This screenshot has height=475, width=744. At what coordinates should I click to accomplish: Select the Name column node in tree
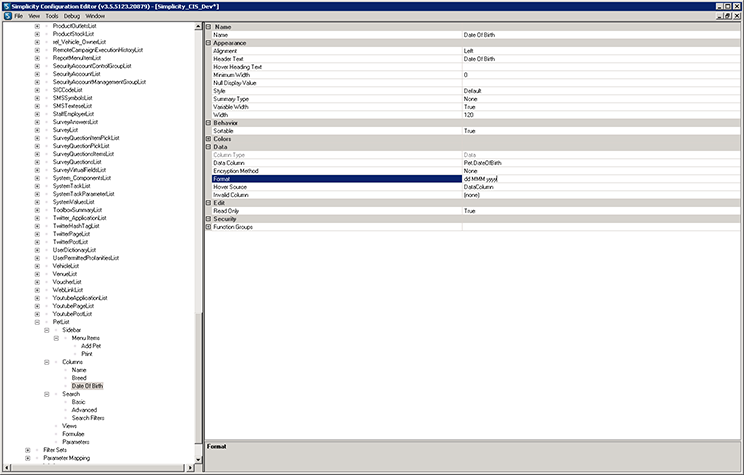(x=79, y=370)
